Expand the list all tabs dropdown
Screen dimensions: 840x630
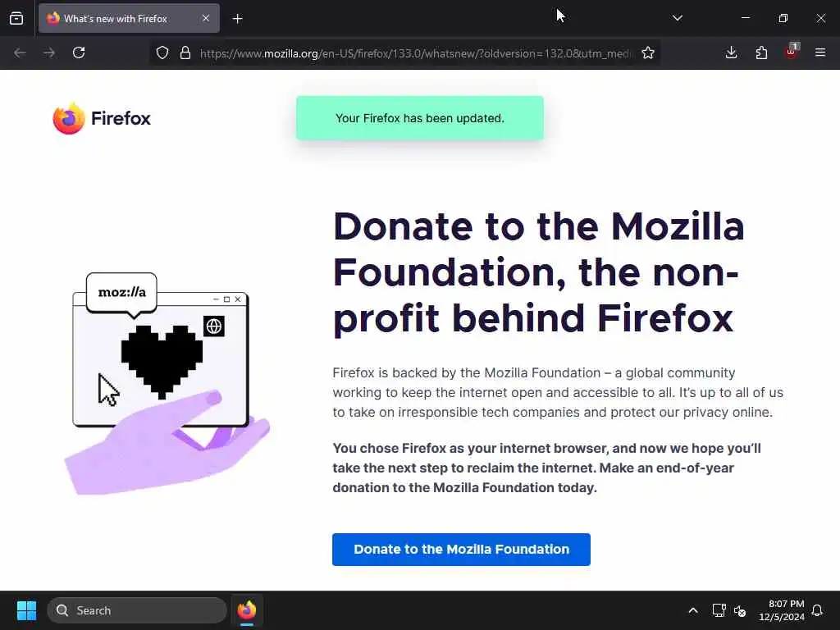point(677,18)
